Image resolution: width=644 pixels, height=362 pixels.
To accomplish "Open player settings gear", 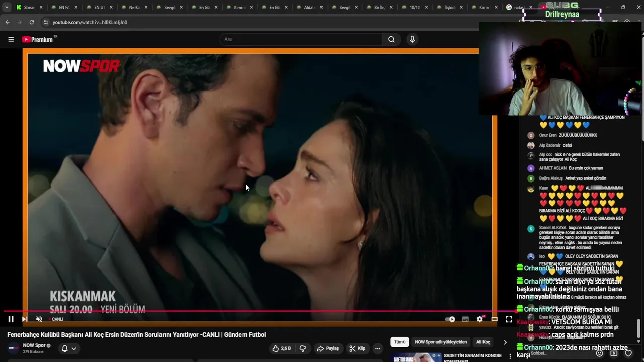I will (x=480, y=319).
